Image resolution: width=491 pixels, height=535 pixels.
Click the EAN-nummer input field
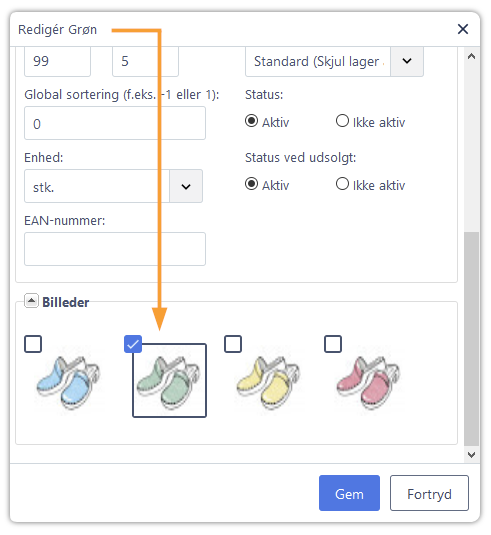pos(115,249)
